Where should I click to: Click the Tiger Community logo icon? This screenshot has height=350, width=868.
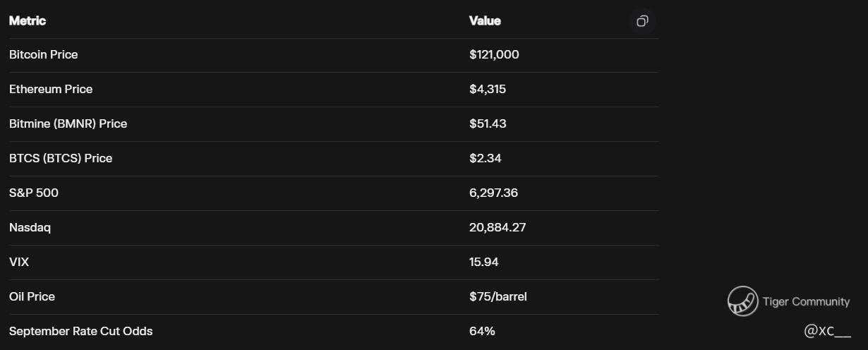pos(742,301)
